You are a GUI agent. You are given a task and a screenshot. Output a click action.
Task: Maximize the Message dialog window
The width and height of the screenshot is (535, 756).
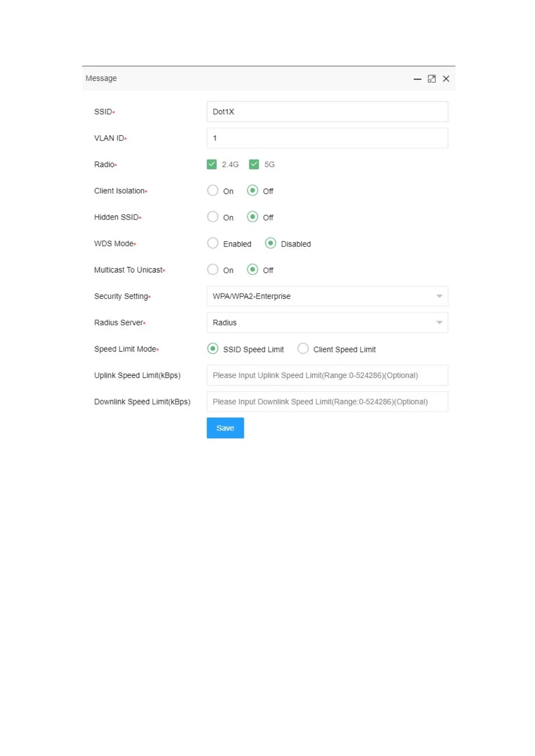432,79
